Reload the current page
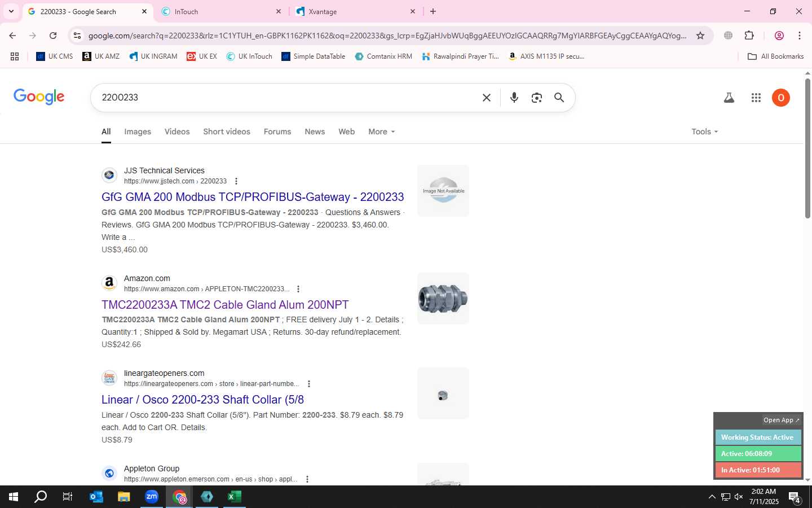812x508 pixels. click(x=53, y=36)
